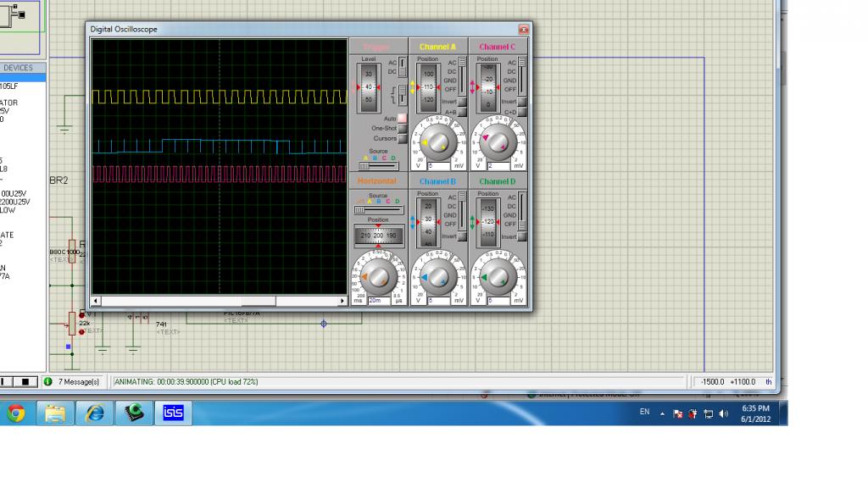Click the Channel A voltage dial knob
Screen dimensions: 868x488
tap(438, 141)
